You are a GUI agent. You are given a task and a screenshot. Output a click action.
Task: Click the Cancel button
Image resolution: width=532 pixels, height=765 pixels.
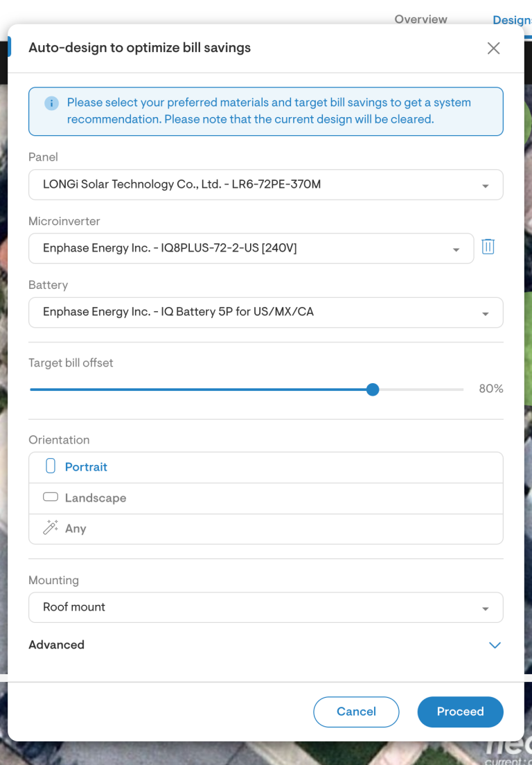pos(356,712)
